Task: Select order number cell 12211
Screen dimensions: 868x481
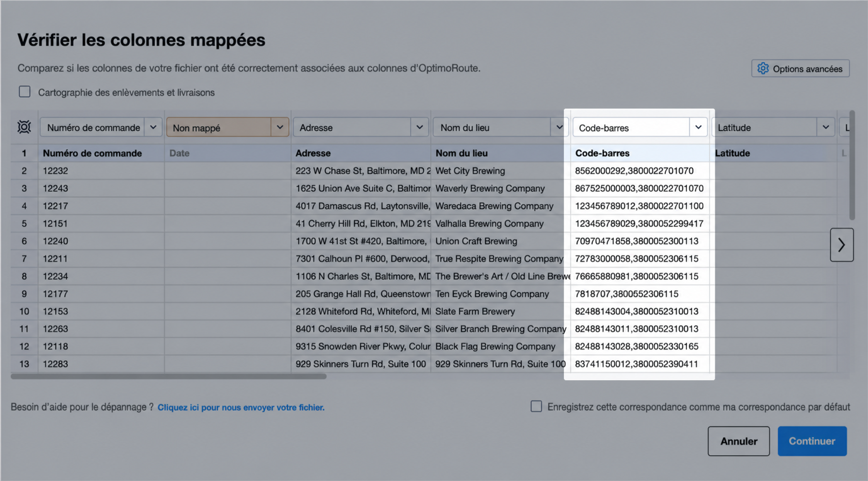Action: point(101,259)
